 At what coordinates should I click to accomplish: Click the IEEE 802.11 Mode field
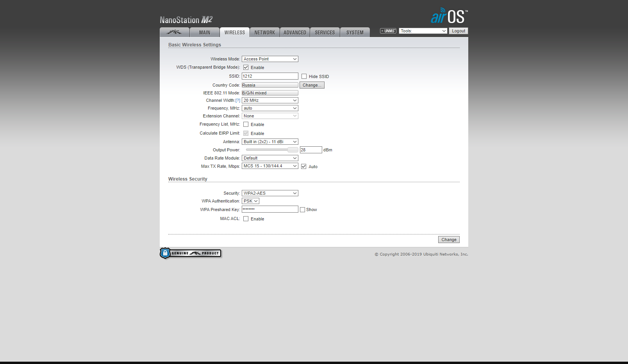(270, 93)
